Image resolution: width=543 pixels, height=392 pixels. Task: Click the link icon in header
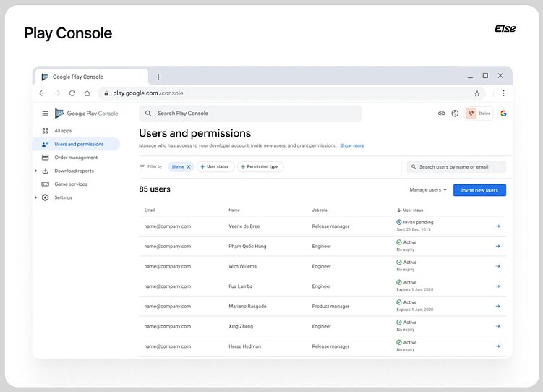point(442,114)
